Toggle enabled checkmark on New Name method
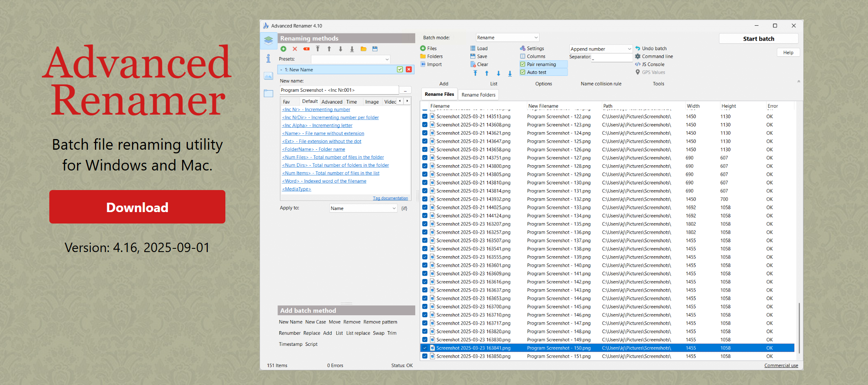The height and width of the screenshot is (385, 868). click(x=400, y=70)
